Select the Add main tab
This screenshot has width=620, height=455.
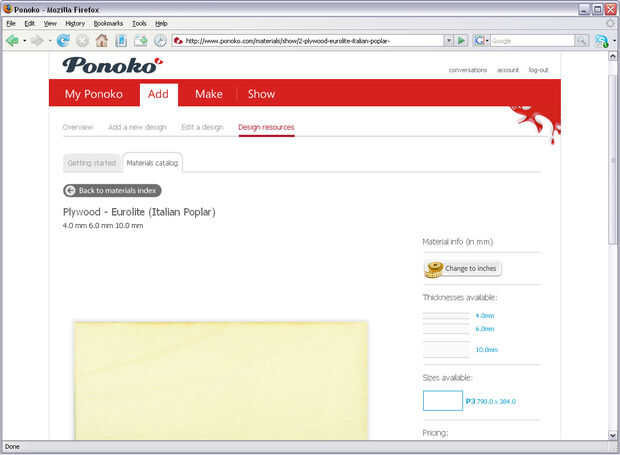coord(159,94)
